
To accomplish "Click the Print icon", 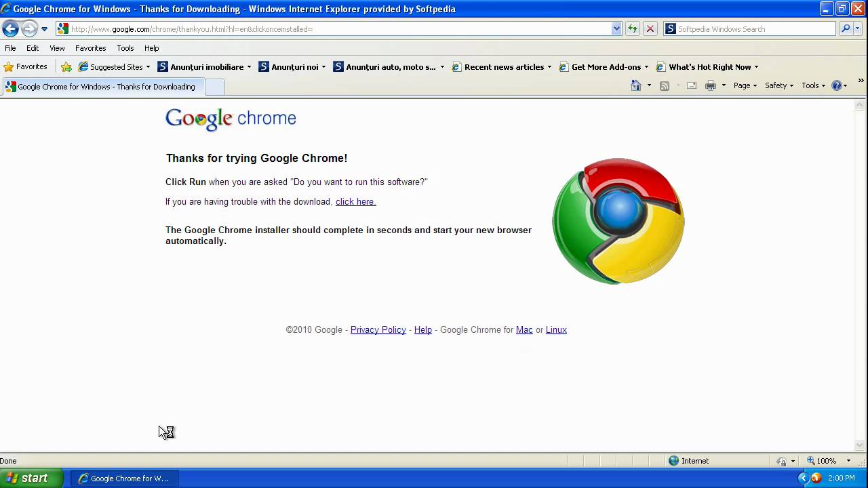I will coord(711,85).
